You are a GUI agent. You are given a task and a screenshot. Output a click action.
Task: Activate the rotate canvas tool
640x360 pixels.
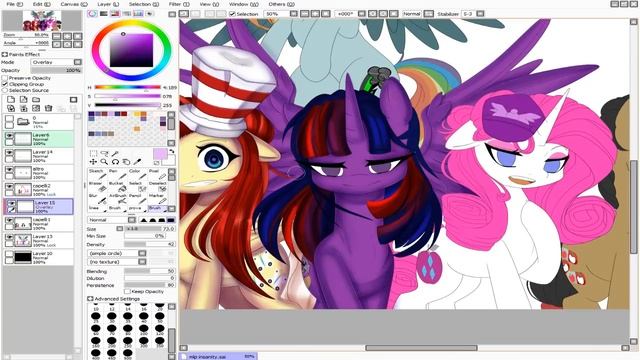pos(116,162)
